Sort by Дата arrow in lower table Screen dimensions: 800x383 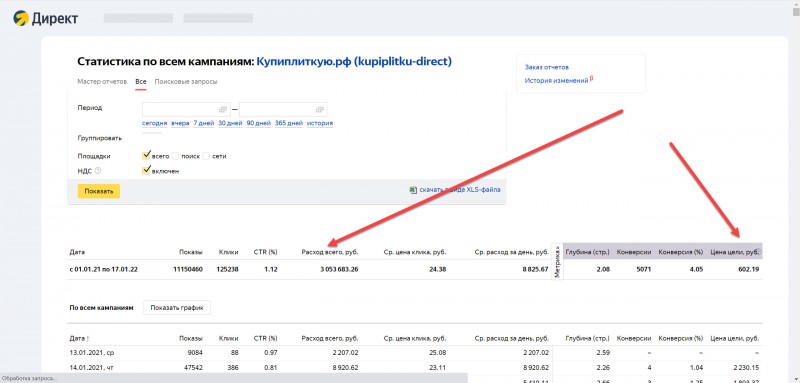pyautogui.click(x=88, y=338)
